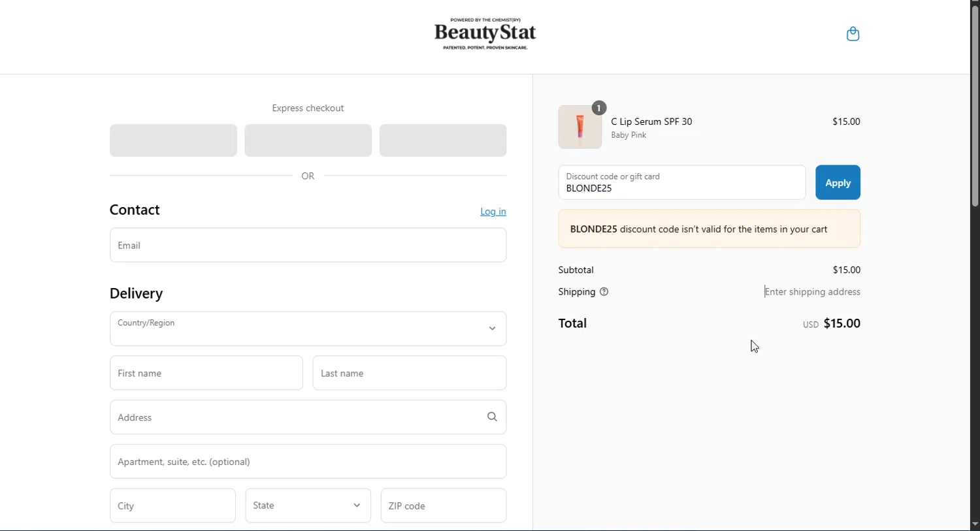Focus the Address input field
980x531 pixels.
pos(308,417)
